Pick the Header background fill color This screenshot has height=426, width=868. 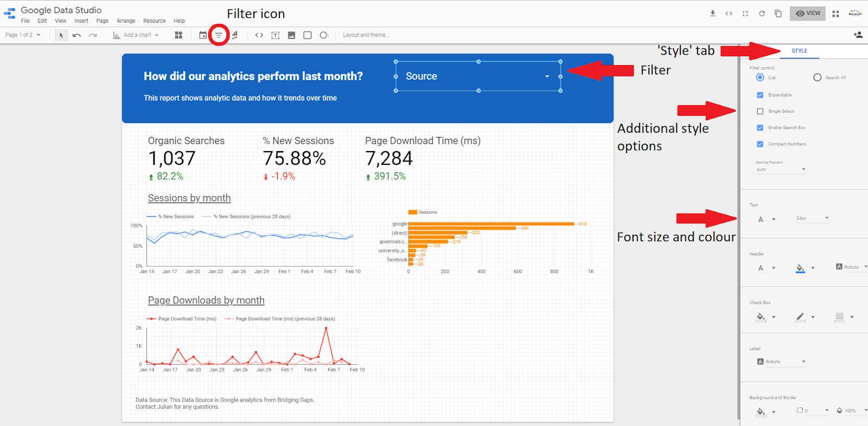tap(805, 268)
